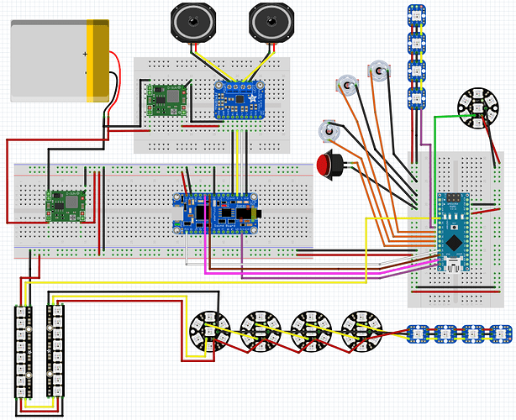Screen dimensions: 516x420
Task: Select the topmost pixel of vertical NeoPixel chain
Action: click(x=417, y=15)
